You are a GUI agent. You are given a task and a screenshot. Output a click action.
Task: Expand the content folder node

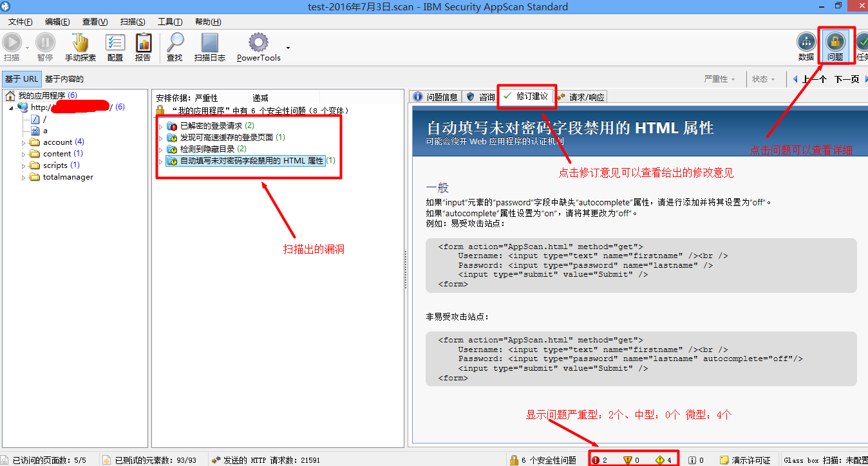point(24,154)
